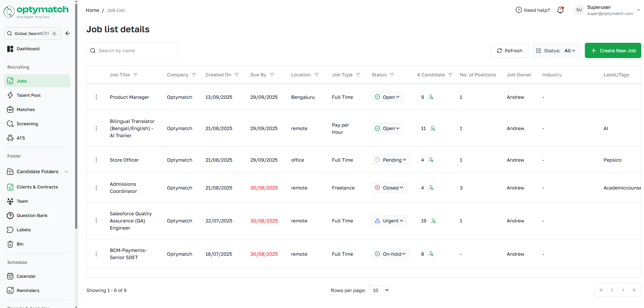Go to next page of results
This screenshot has height=308, width=644.
click(623, 290)
